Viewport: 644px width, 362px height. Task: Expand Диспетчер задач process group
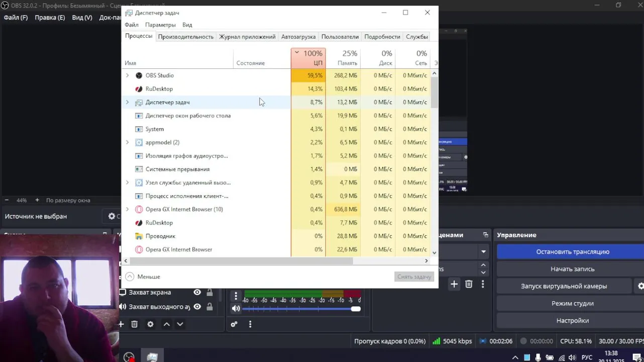[x=127, y=102]
